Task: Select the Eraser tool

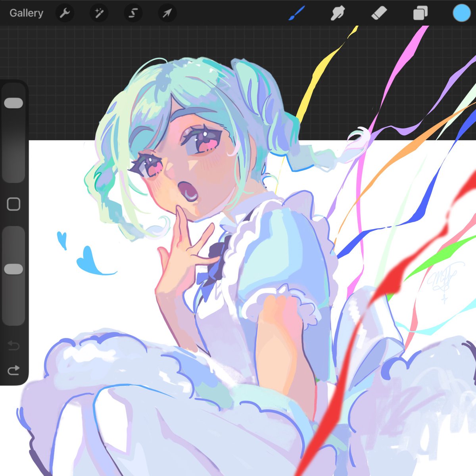Action: tap(379, 13)
